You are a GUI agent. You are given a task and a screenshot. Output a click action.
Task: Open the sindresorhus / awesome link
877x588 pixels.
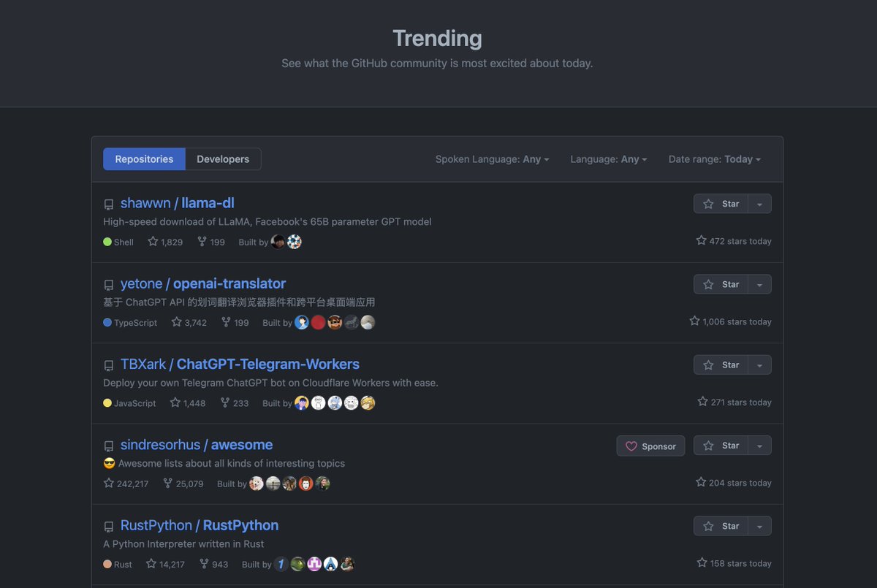[197, 444]
